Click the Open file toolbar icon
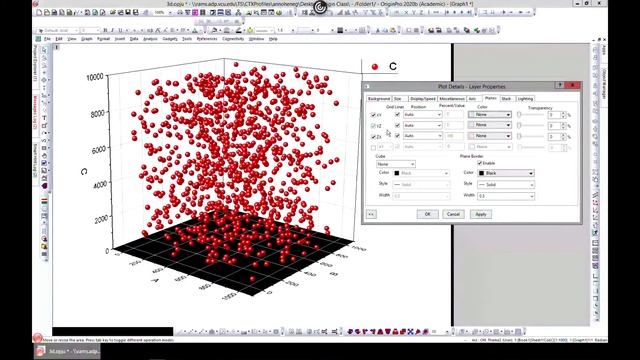640x360 pixels. pos(113,13)
